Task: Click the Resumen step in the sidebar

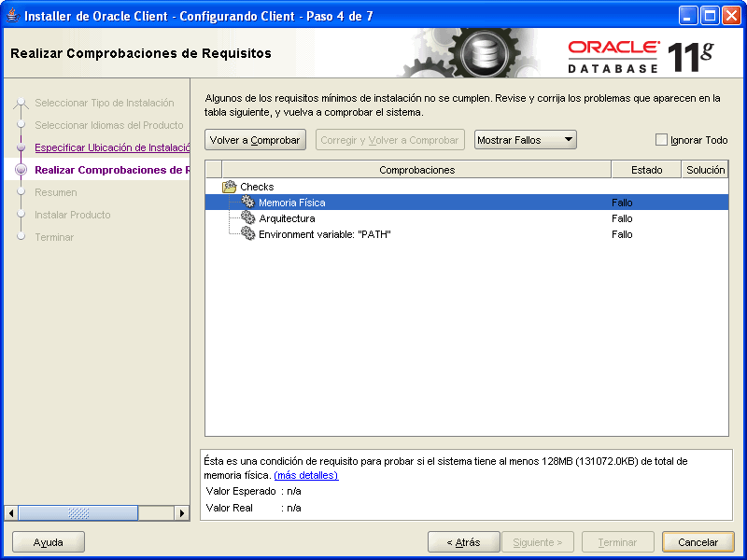Action: pos(56,192)
